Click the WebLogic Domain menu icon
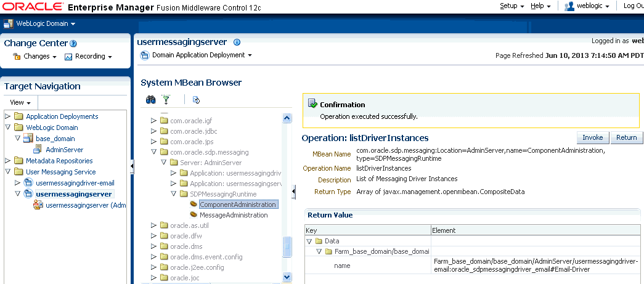Viewport: 644px width, 284px height. pyautogui.click(x=9, y=24)
